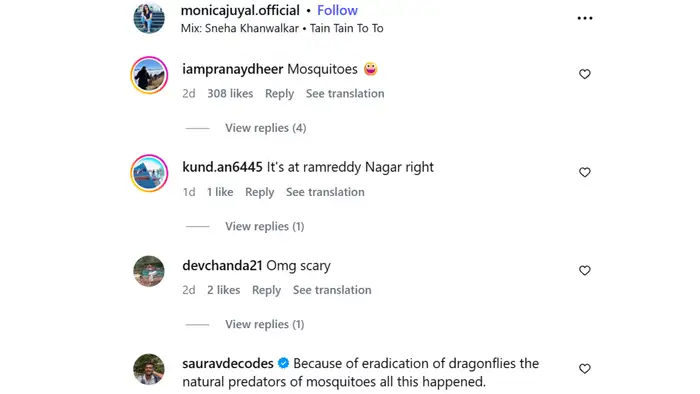Open monicajuyal.official profile picture

point(149,18)
